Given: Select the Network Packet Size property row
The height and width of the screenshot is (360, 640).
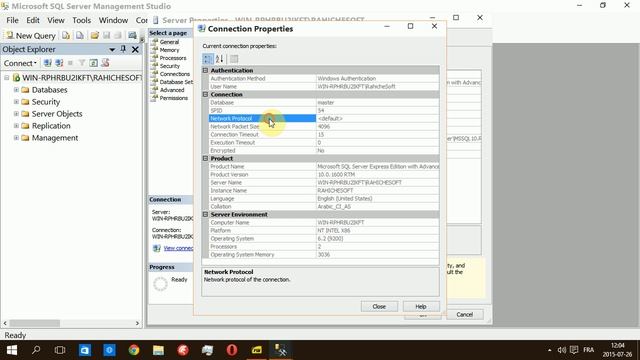Looking at the screenshot, I should [x=324, y=127].
